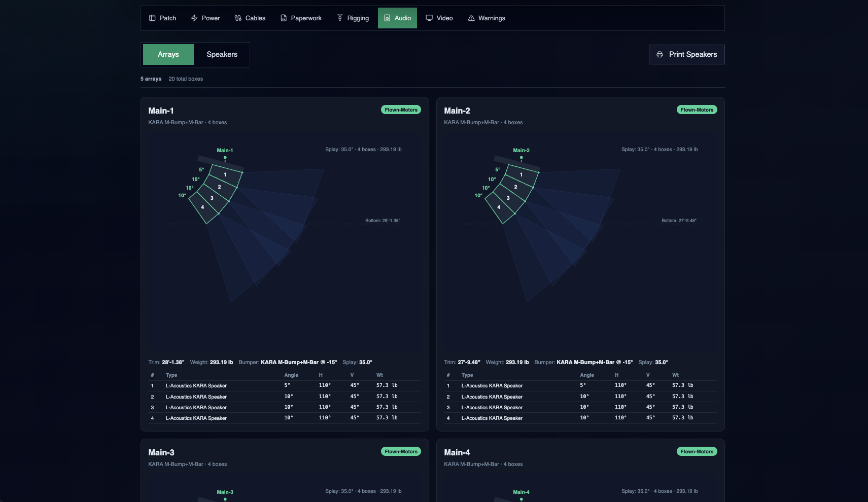The width and height of the screenshot is (868, 502).
Task: Click the Audio speaker icon
Action: [387, 18]
